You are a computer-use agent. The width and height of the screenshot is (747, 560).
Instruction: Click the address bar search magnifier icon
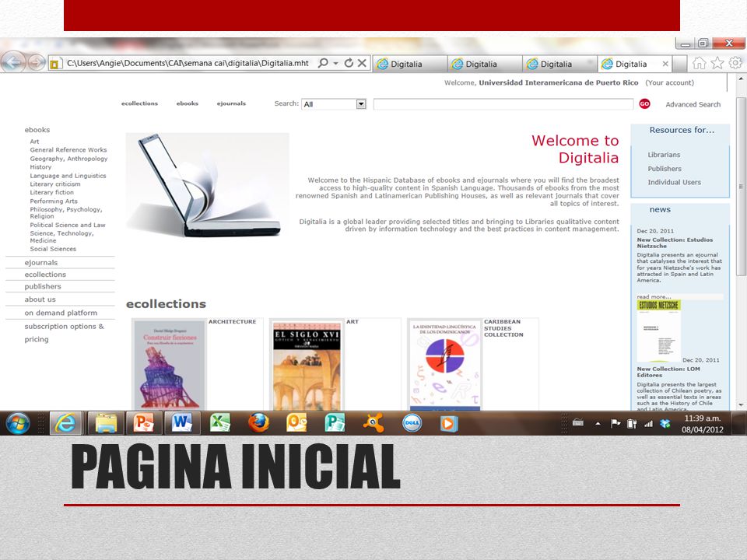click(x=322, y=63)
